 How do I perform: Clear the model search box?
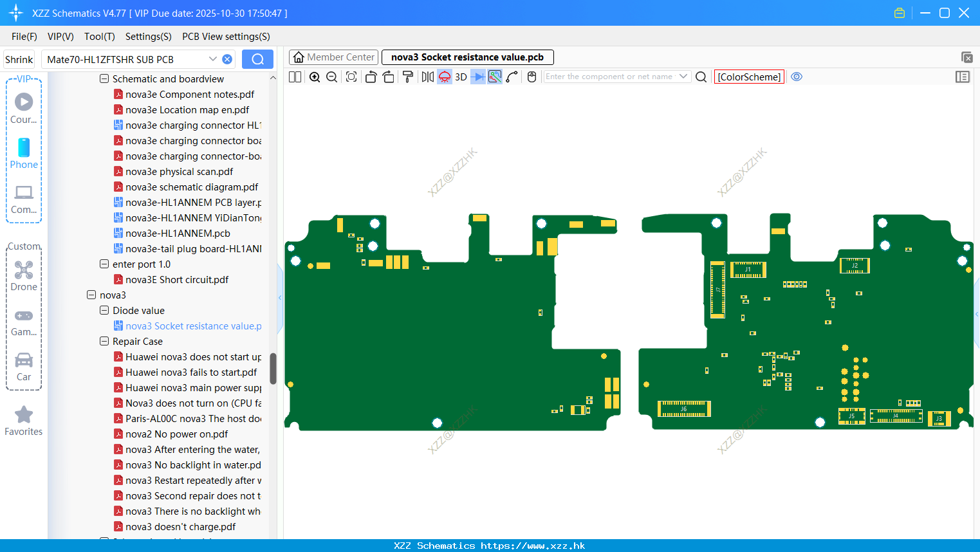[x=227, y=59]
